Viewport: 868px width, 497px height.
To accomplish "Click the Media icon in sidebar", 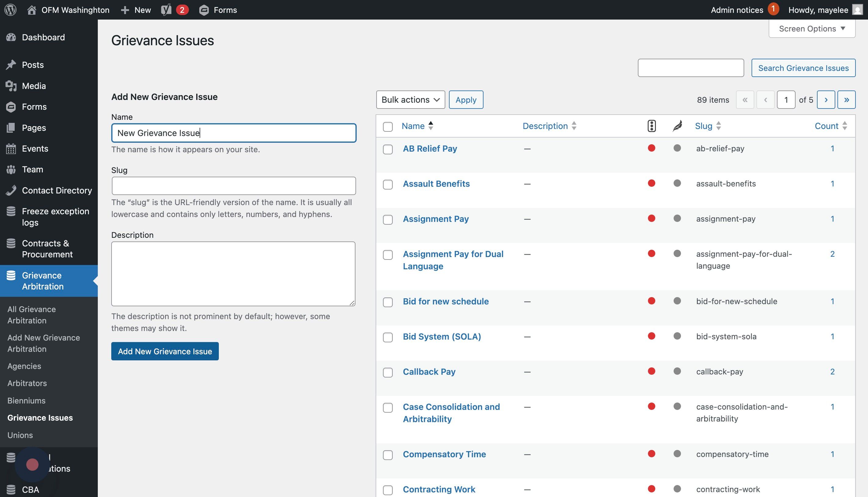I will click(11, 86).
